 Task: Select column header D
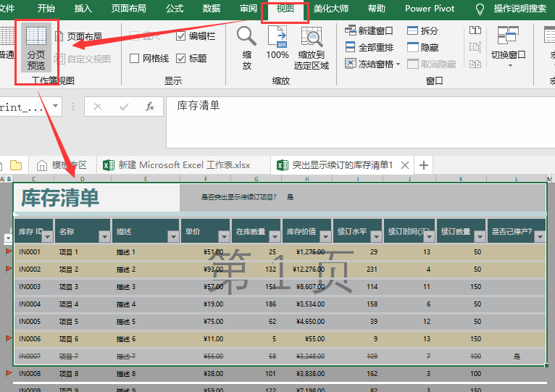83,179
